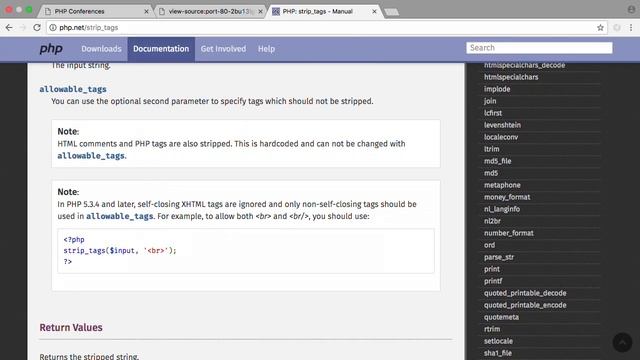Viewport: 640px width, 360px height.
Task: Click the Return Values heading
Action: tap(71, 327)
